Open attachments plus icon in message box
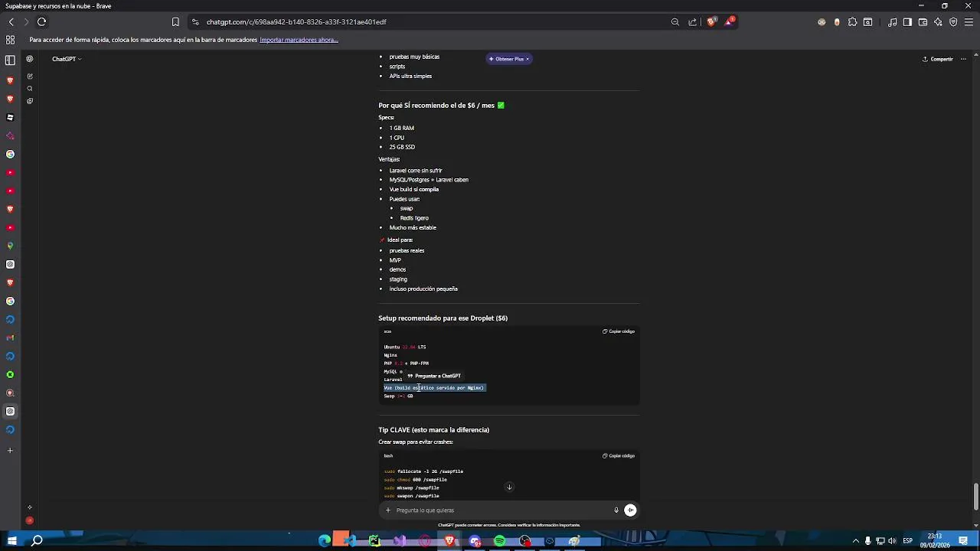 [x=388, y=510]
